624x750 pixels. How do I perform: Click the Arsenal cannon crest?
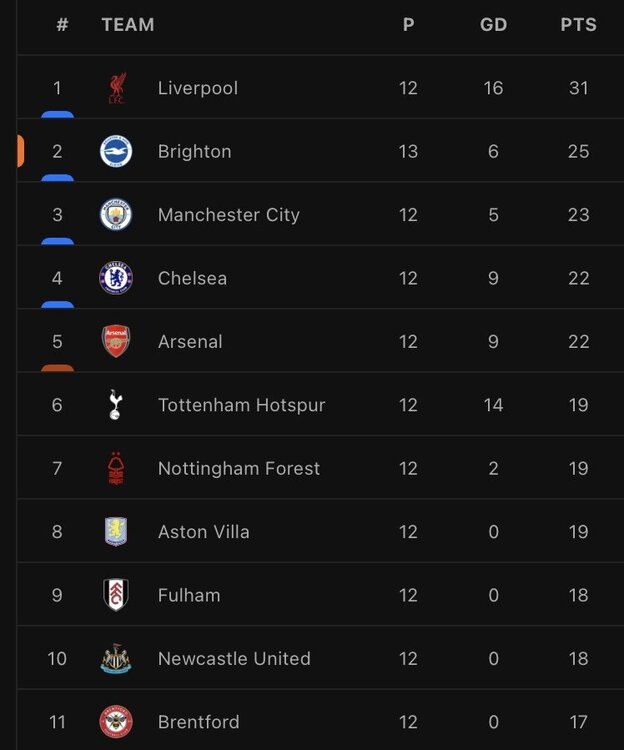[116, 342]
